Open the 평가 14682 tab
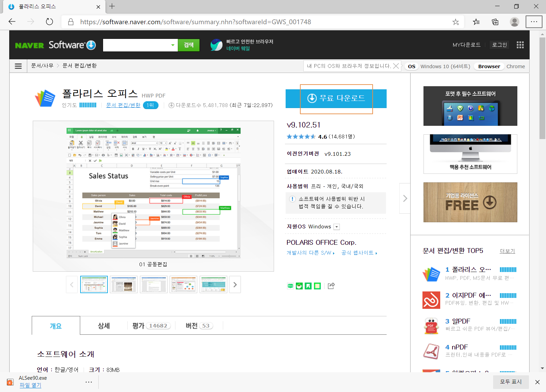Viewport: 546px width, 392px height. [152, 326]
